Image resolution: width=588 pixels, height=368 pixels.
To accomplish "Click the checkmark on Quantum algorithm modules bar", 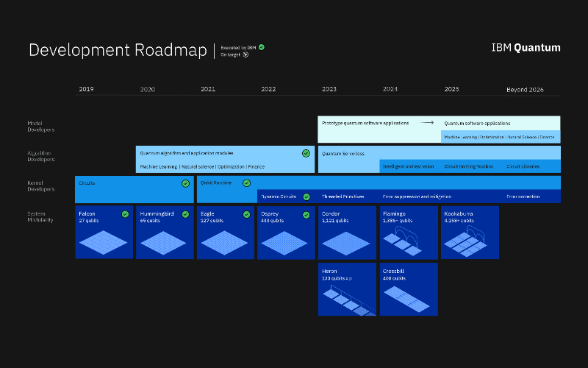I will (x=306, y=153).
